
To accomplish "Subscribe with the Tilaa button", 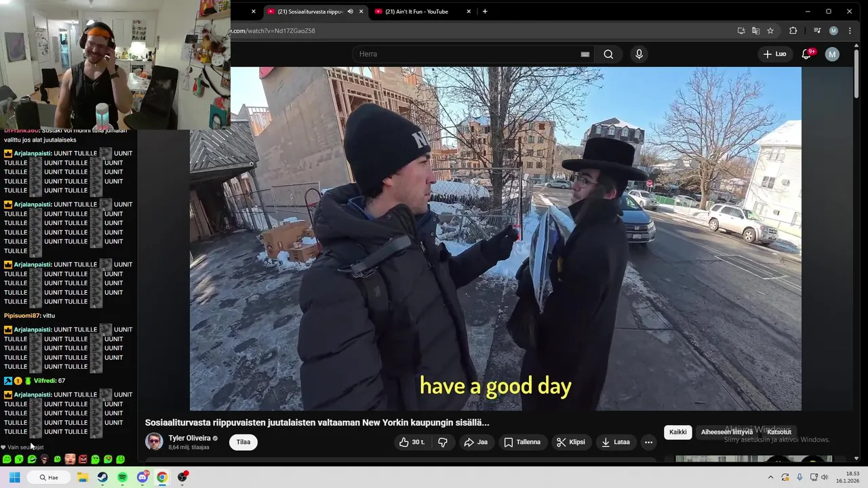I will [x=243, y=442].
